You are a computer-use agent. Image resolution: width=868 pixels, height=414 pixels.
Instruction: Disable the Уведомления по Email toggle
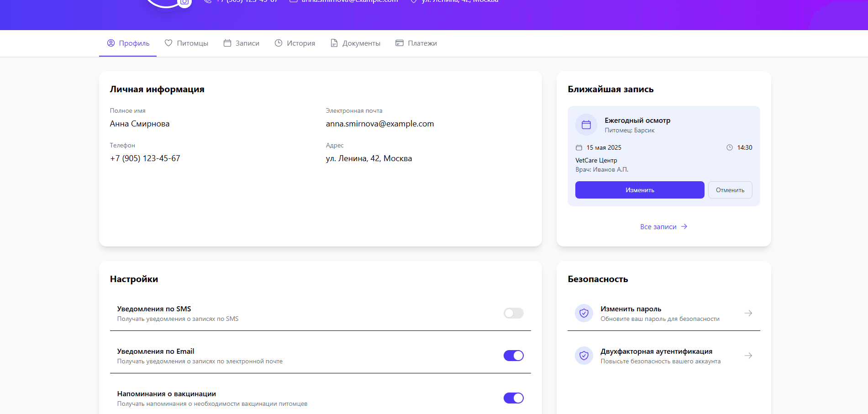[513, 356]
